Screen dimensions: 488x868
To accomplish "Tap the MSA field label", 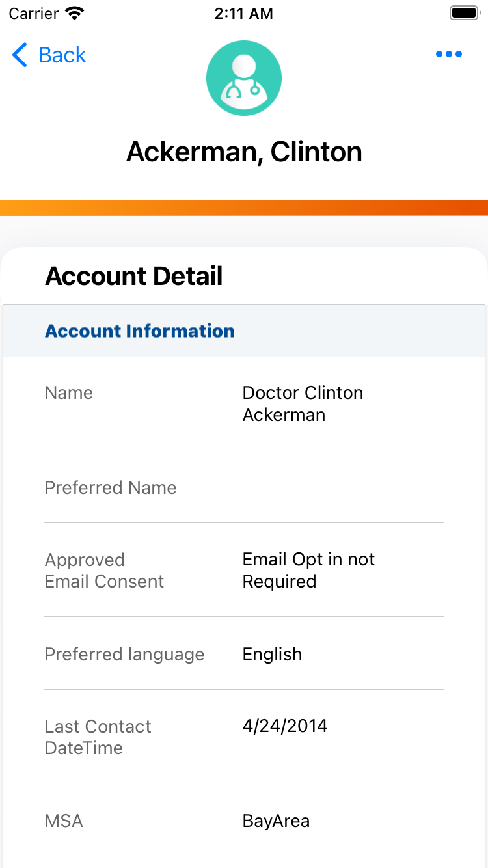I will pyautogui.click(x=64, y=821).
